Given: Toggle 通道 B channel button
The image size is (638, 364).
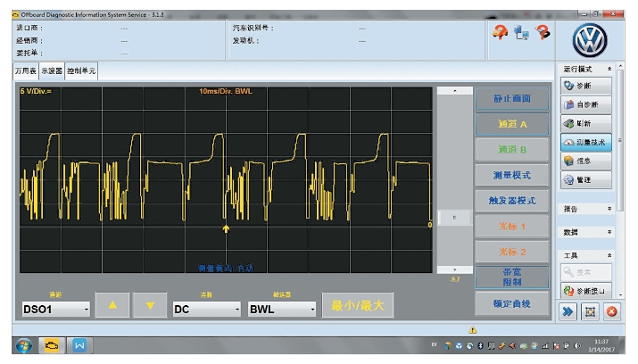Looking at the screenshot, I should [511, 149].
